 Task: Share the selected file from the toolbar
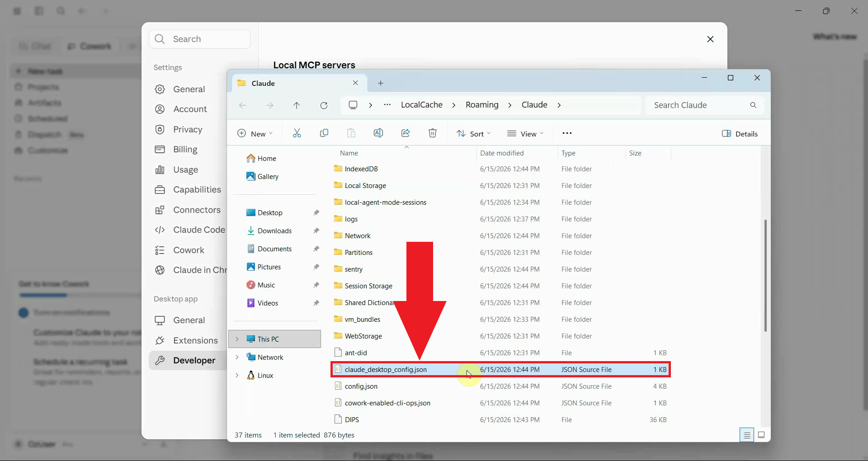coord(405,133)
